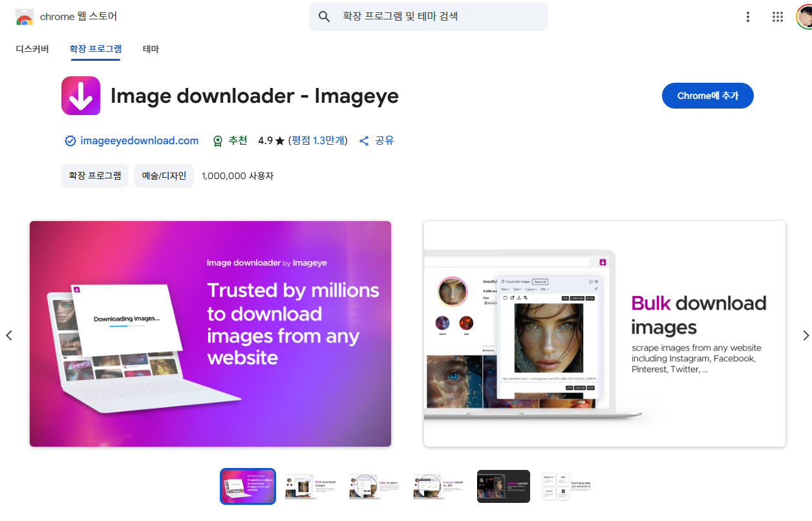Click the Chrome에 추가 button
This screenshot has width=812, height=521.
click(708, 96)
